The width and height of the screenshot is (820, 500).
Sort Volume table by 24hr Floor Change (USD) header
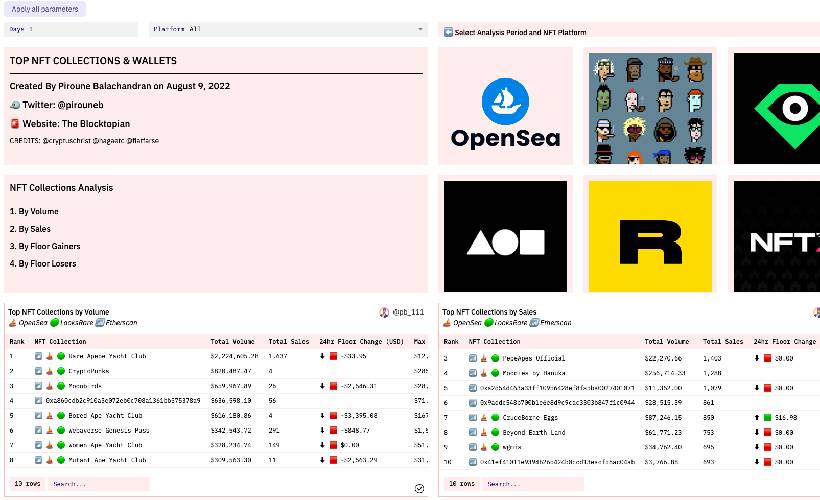point(361,342)
